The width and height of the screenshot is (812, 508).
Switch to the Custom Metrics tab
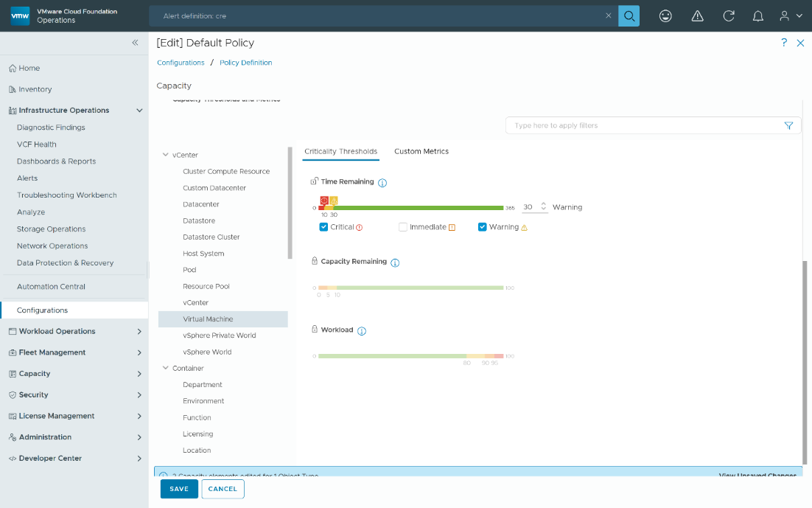(x=421, y=151)
